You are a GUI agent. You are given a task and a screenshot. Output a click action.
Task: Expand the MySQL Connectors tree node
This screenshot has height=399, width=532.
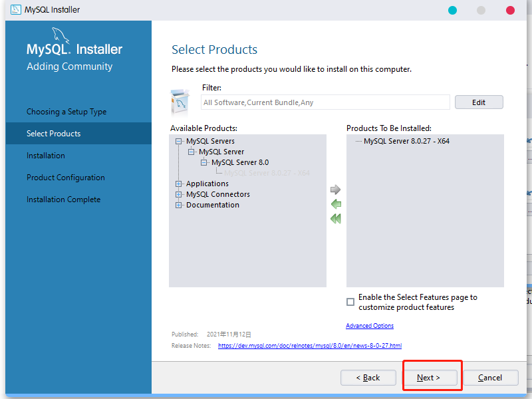pos(178,194)
